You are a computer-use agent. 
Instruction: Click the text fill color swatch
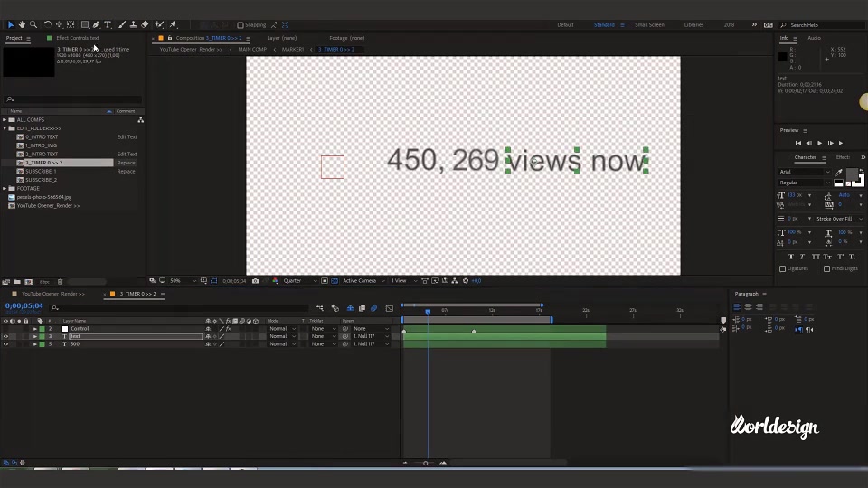coord(852,174)
